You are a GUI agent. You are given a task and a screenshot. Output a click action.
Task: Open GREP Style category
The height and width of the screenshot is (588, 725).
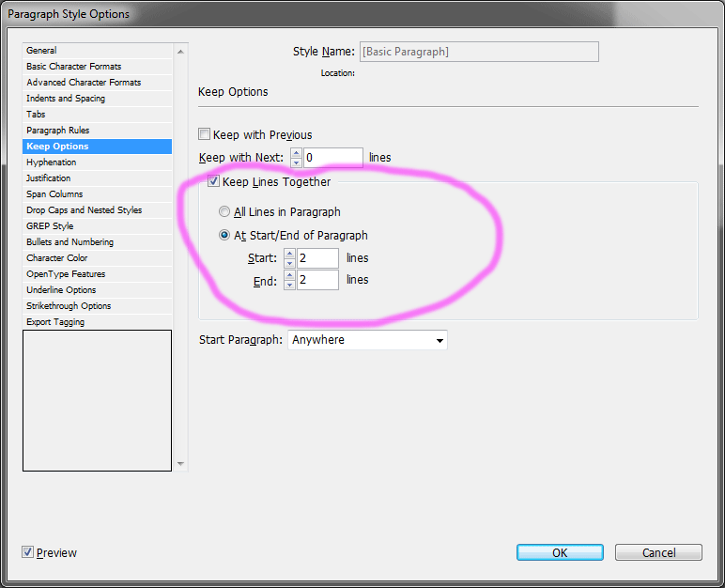[x=97, y=226]
